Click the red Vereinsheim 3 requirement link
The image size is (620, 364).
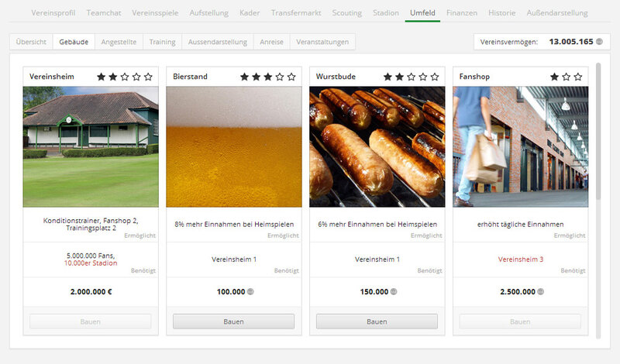520,259
